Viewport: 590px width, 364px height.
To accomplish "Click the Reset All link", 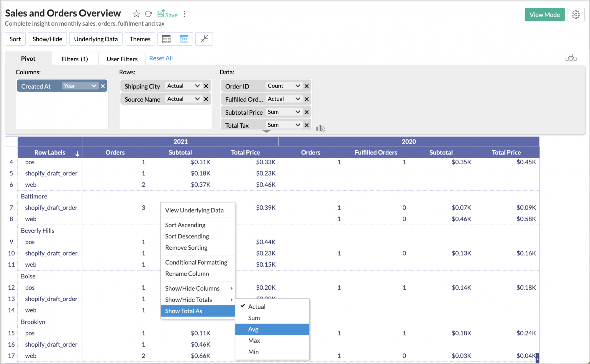I will point(161,58).
